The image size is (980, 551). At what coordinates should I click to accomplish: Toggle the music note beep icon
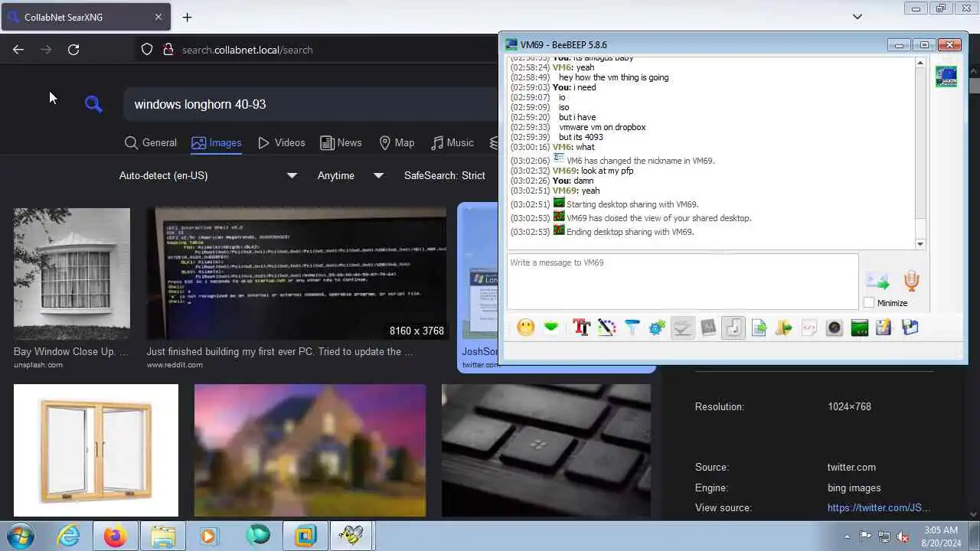pos(733,328)
